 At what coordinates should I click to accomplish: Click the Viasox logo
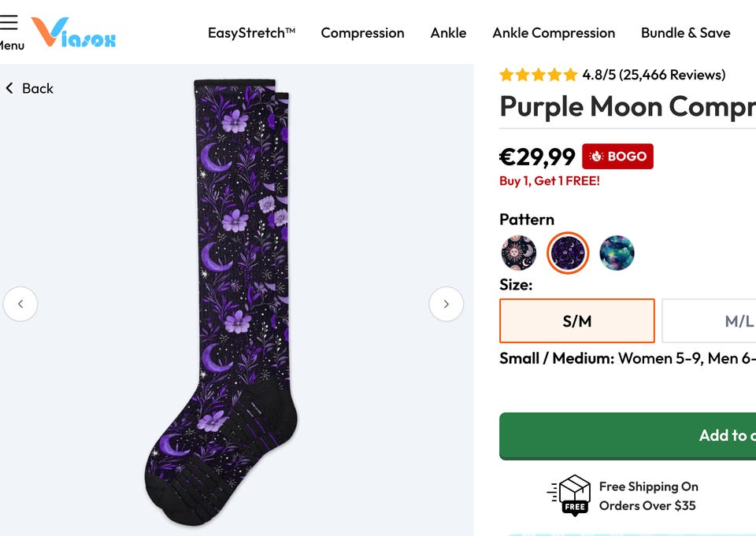(73, 33)
